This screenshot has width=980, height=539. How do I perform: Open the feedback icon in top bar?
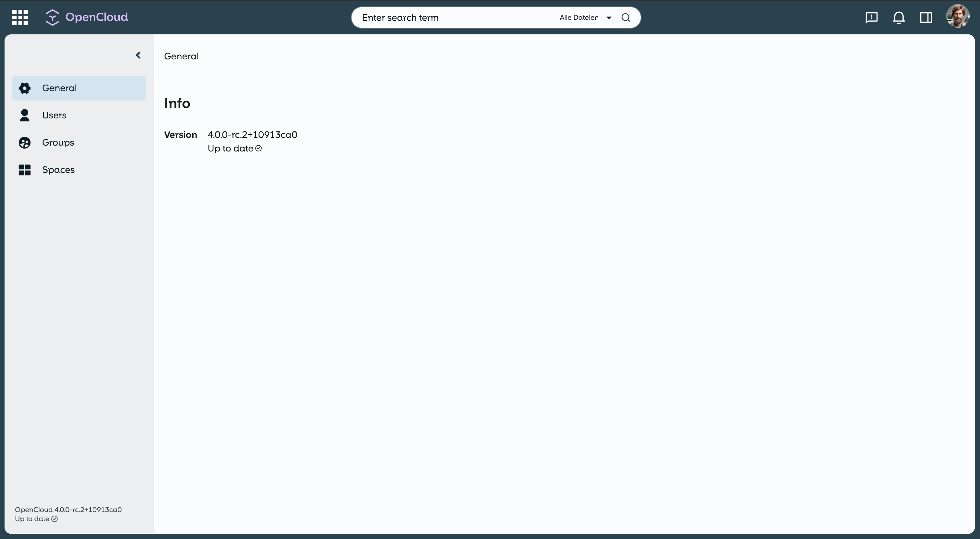click(x=871, y=18)
